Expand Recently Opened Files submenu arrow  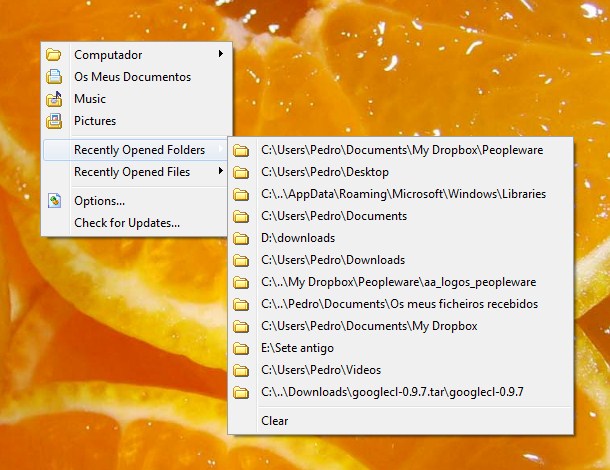(x=221, y=171)
